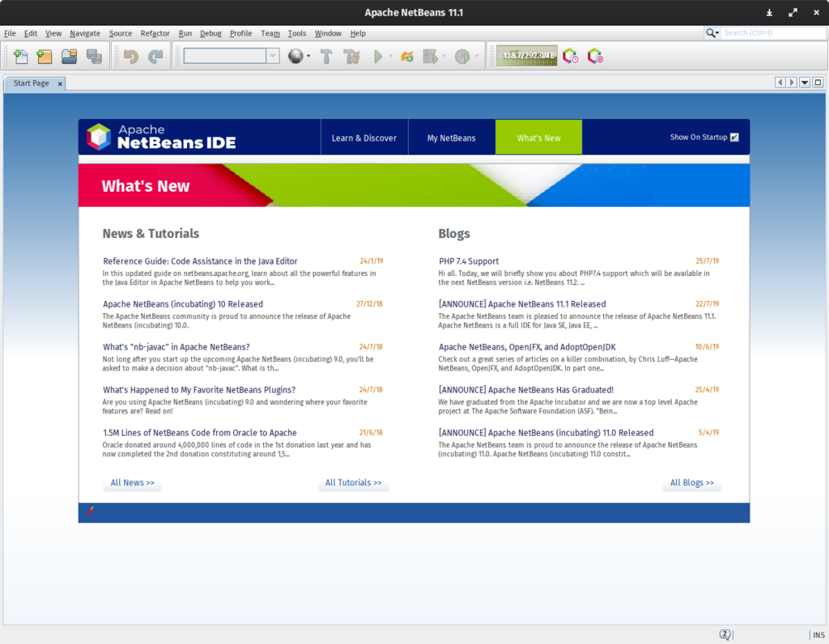829x644 pixels.
Task: Click the INS insert mode indicator
Action: [x=818, y=635]
